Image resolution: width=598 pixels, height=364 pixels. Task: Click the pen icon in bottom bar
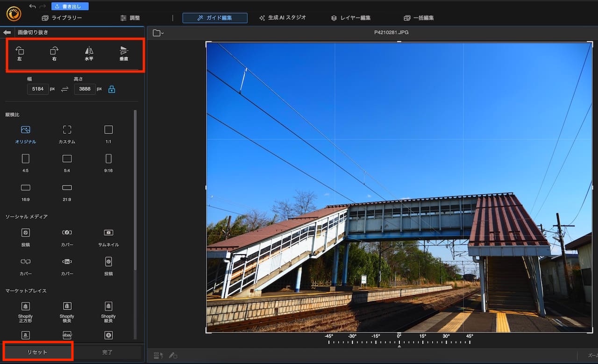pos(173,356)
